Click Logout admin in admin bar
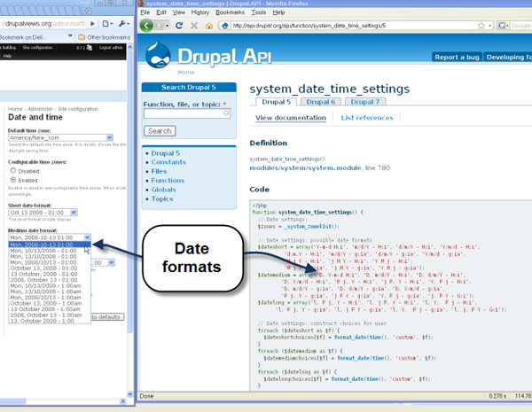The width and height of the screenshot is (532, 412). click(111, 48)
